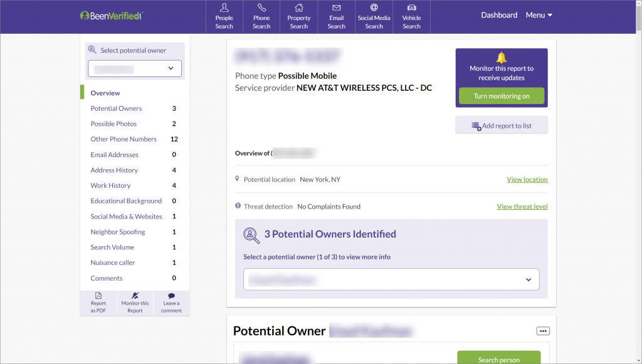Click the search icon beside Select potential owner

pyautogui.click(x=92, y=49)
